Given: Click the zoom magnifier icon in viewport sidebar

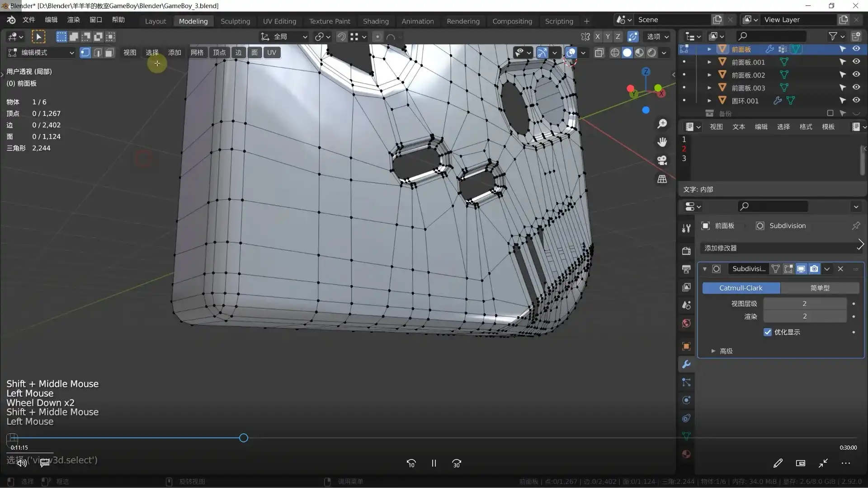Looking at the screenshot, I should tap(662, 123).
